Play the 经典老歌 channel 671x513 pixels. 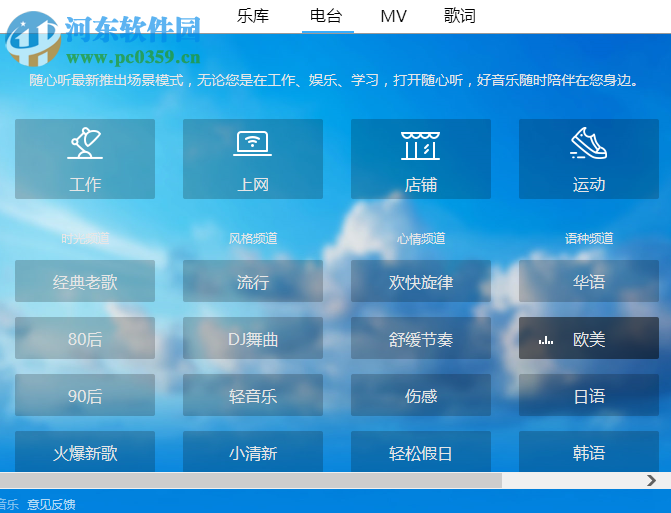pyautogui.click(x=85, y=281)
